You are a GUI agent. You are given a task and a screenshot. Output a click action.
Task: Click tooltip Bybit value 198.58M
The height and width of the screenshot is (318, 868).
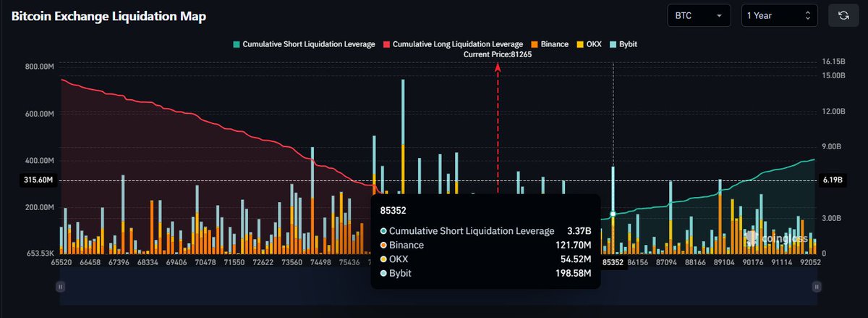click(x=571, y=275)
